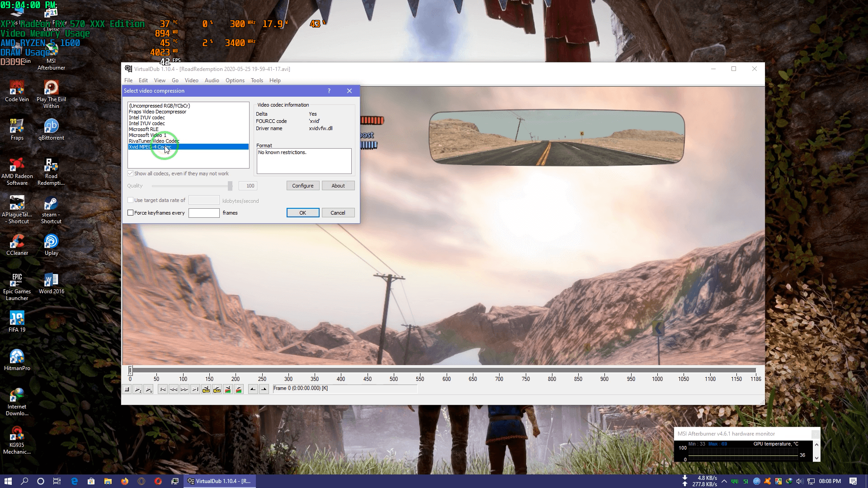Open qBittorrent desktop icon
The width and height of the screenshot is (868, 488).
coord(51,130)
